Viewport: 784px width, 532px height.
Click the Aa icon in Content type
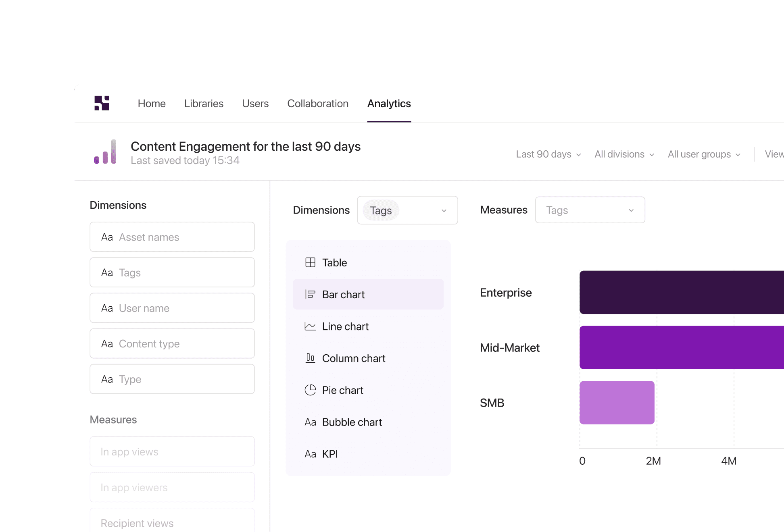pyautogui.click(x=107, y=343)
